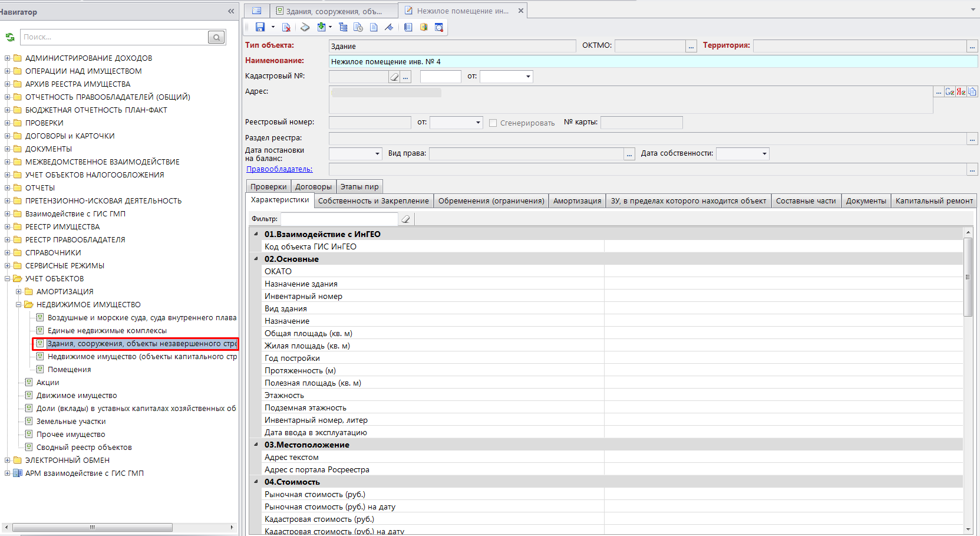The width and height of the screenshot is (980, 536).
Task: Click the characteristics vertical scrollbar down arrow
Action: 968,529
